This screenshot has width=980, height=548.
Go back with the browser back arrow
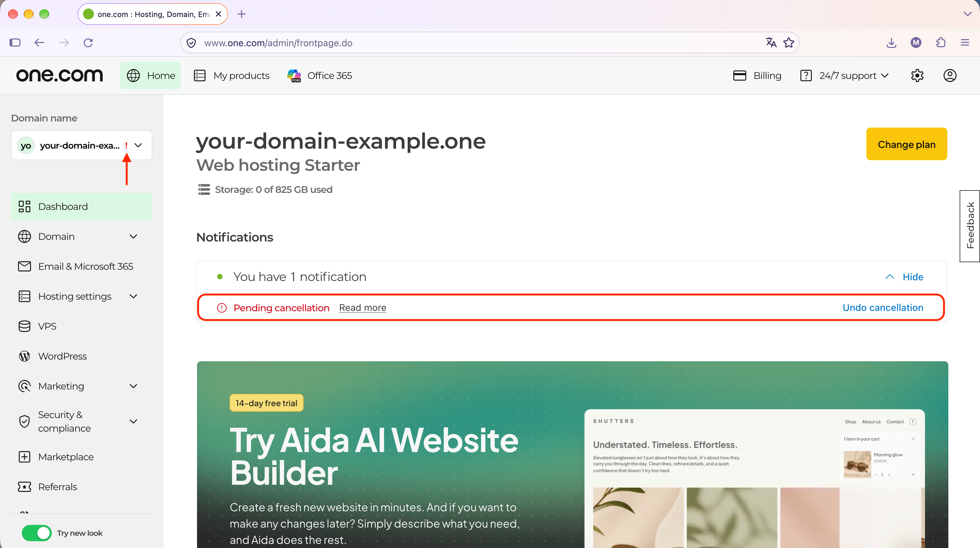pos(39,43)
